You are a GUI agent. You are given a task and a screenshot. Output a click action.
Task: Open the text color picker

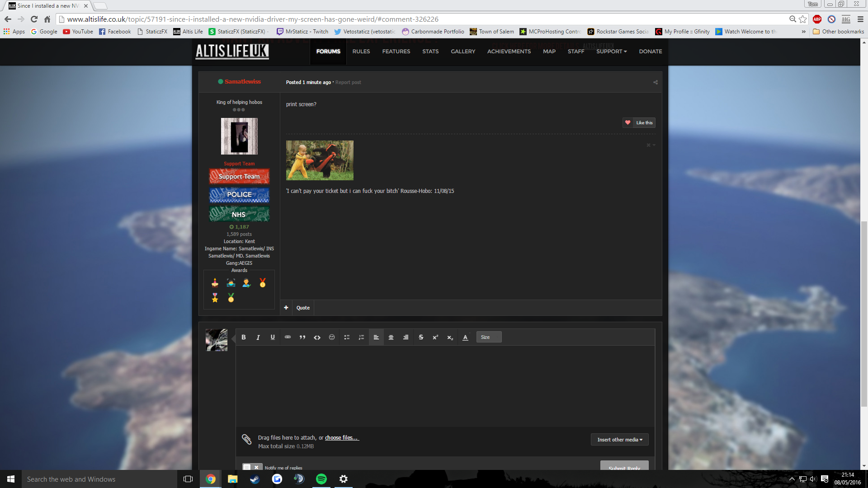pyautogui.click(x=465, y=337)
